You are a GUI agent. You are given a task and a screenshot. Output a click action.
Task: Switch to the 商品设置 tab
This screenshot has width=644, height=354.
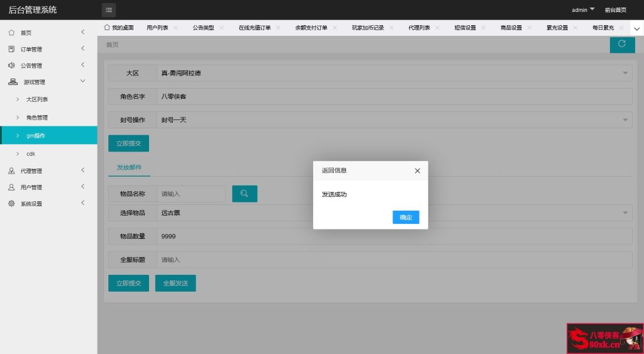(x=511, y=28)
